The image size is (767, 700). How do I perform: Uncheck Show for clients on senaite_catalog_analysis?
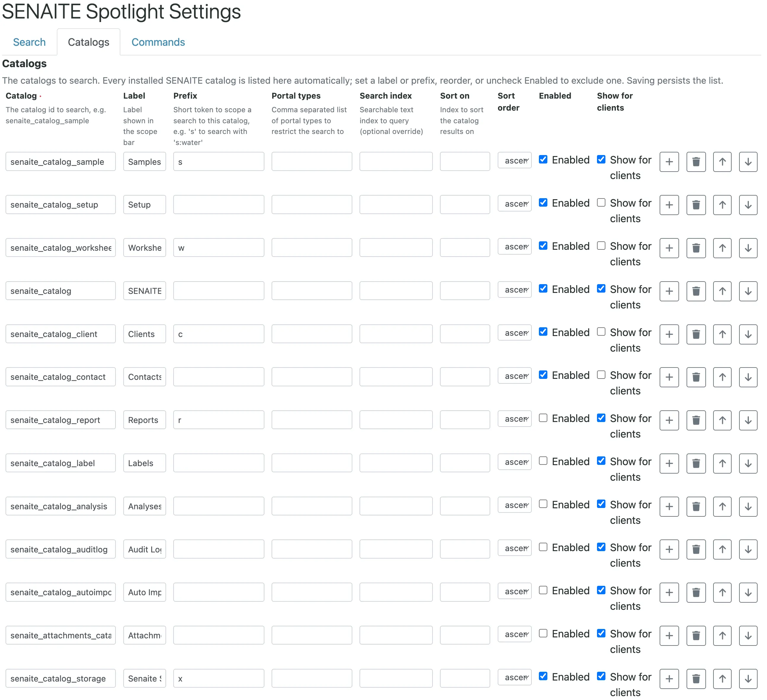click(601, 504)
